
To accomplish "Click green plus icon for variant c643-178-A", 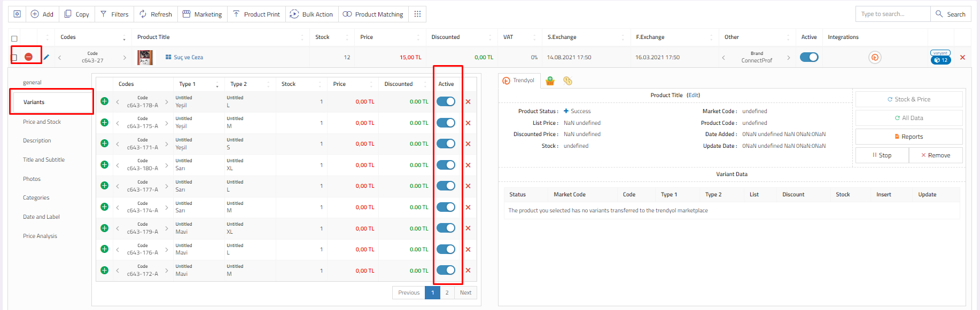I will click(105, 101).
